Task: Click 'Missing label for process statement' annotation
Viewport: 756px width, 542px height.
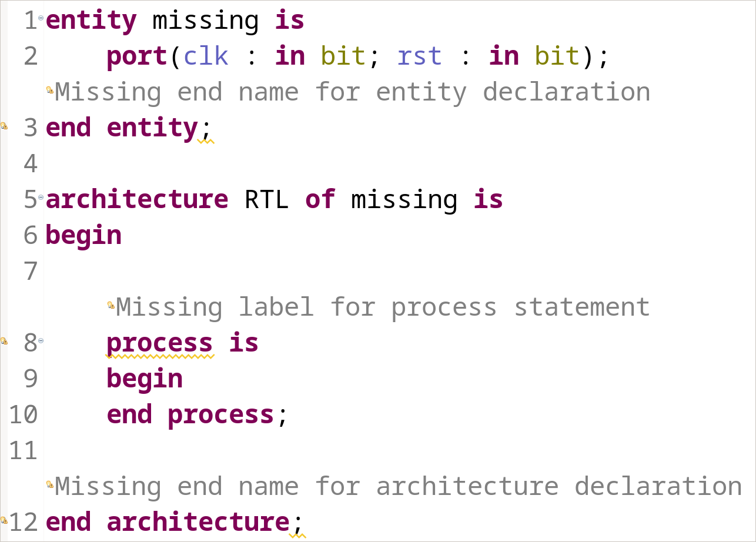Action: (383, 307)
